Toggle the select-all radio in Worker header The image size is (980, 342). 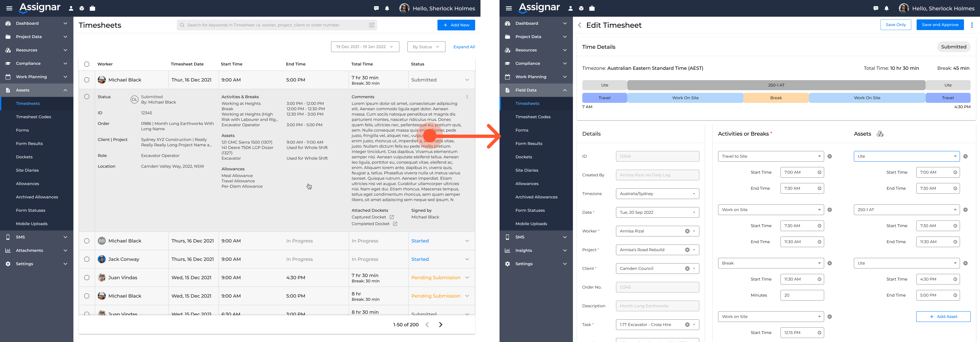pos(87,64)
